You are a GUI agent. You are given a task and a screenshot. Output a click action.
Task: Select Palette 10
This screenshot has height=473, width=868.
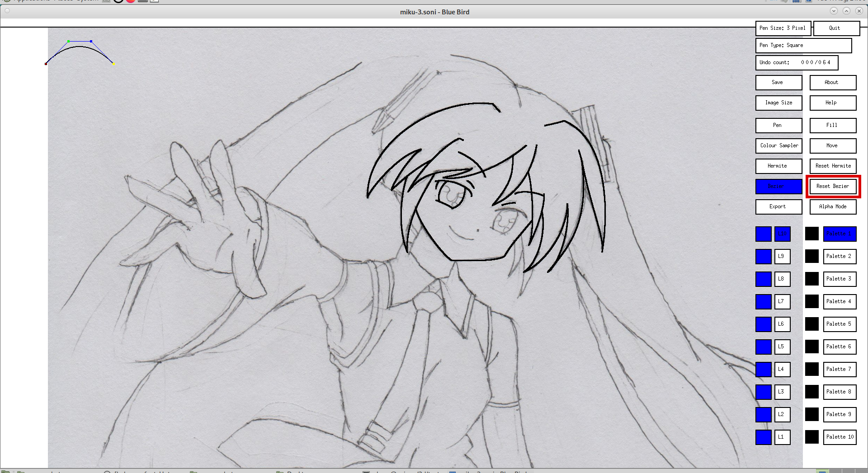(x=840, y=437)
